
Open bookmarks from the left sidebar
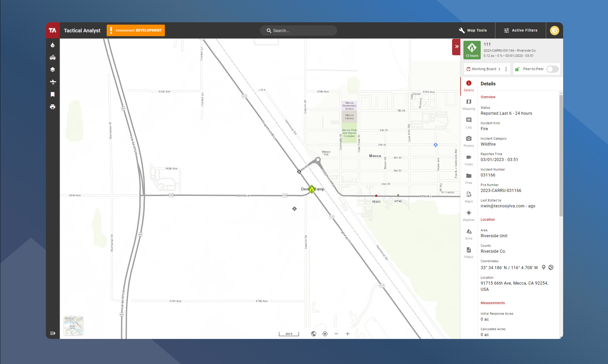[x=53, y=94]
